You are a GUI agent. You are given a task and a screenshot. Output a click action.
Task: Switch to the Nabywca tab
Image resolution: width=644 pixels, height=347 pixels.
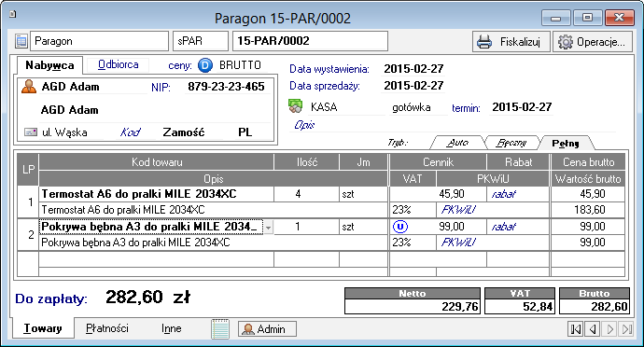pos(49,65)
